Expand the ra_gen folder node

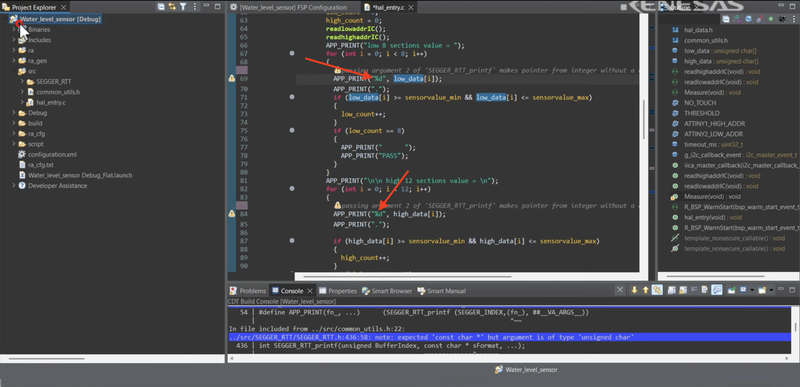[14, 61]
